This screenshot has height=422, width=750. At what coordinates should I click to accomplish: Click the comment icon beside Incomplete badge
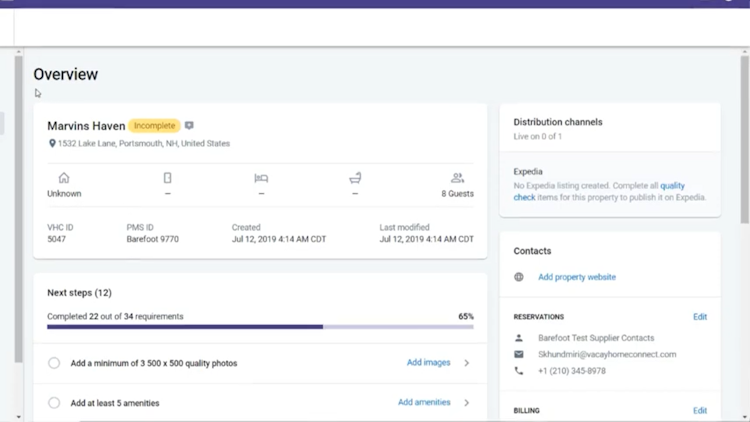(x=189, y=126)
